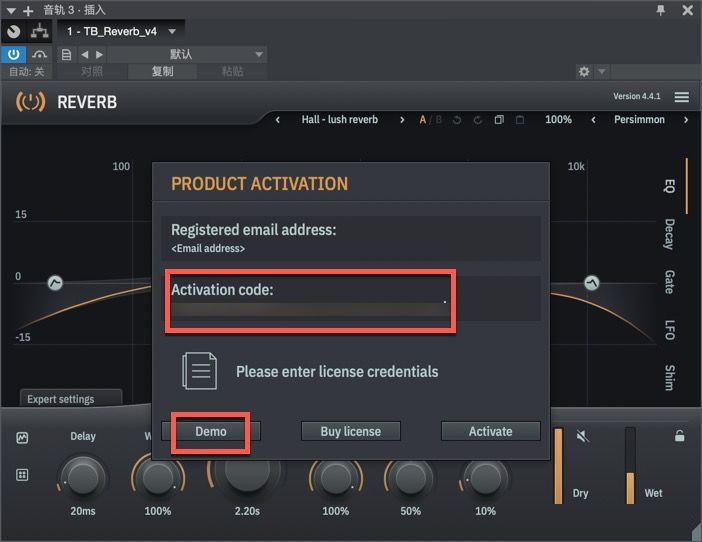Click the 对照 compare button
This screenshot has width=702, height=542.
click(x=91, y=72)
